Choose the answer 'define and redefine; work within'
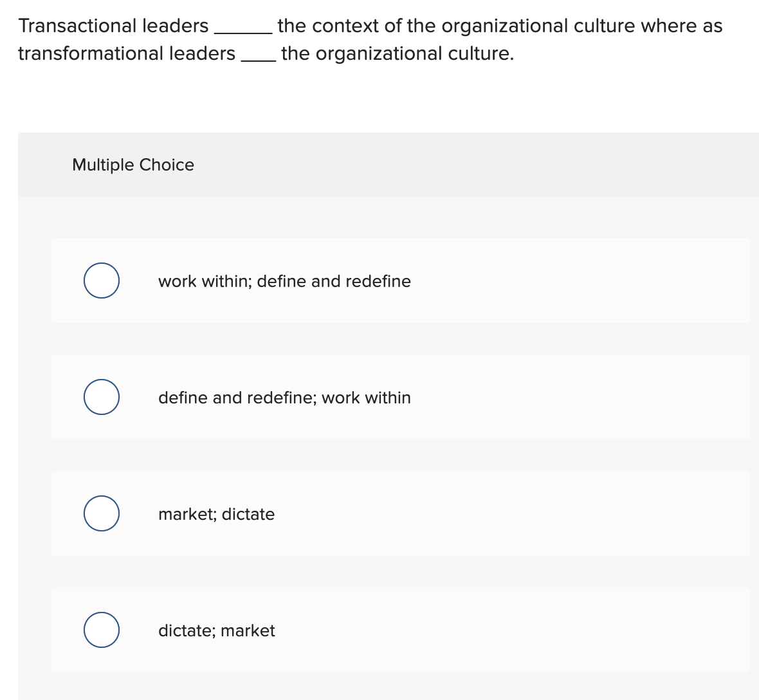Image resolution: width=759 pixels, height=700 pixels. coord(284,398)
